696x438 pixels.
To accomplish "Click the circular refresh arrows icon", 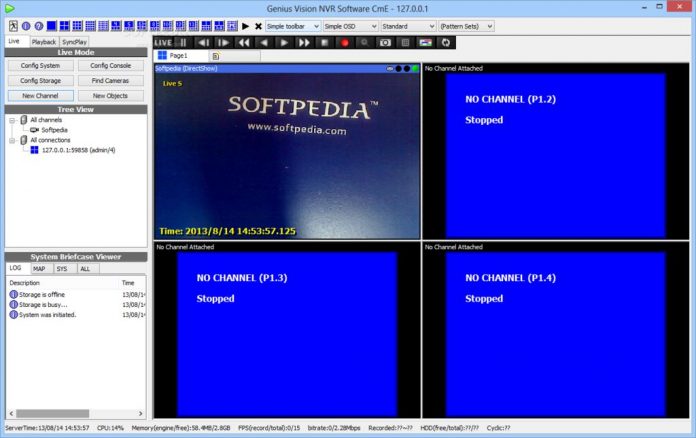I will tap(446, 43).
